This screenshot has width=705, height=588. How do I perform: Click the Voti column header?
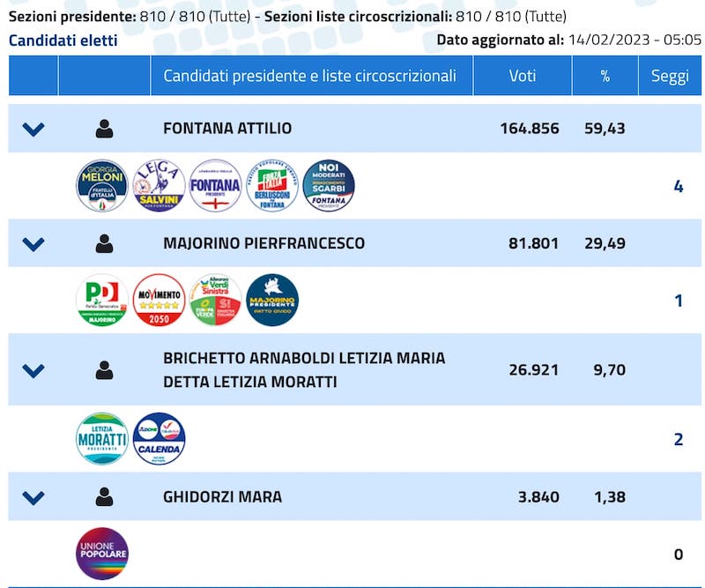pyautogui.click(x=523, y=76)
